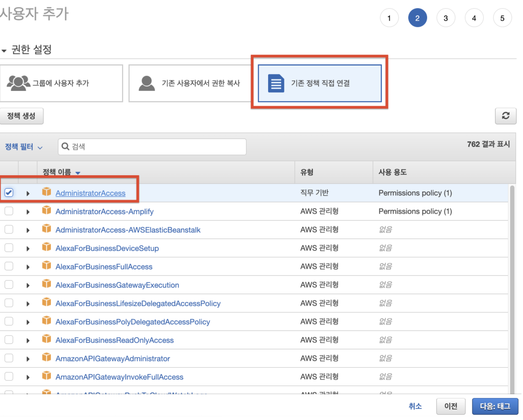Click the policy icon beside AlexaForBusinessReadOnlyAccess

47,339
